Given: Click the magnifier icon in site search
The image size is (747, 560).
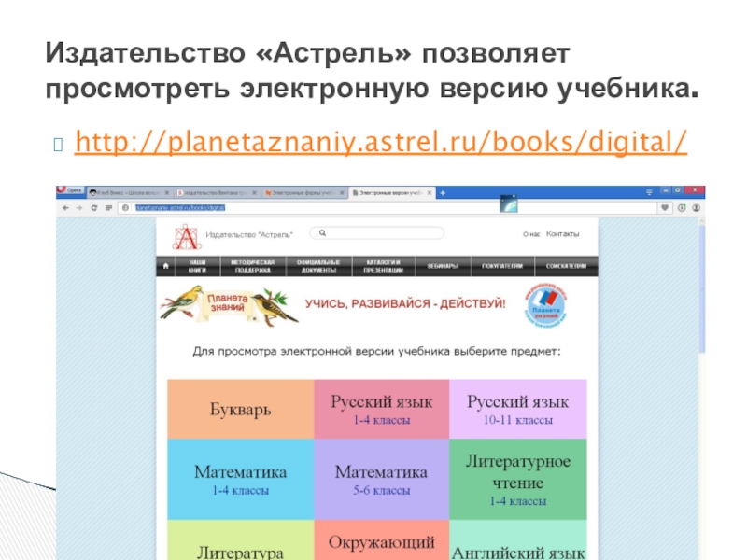Looking at the screenshot, I should (322, 232).
